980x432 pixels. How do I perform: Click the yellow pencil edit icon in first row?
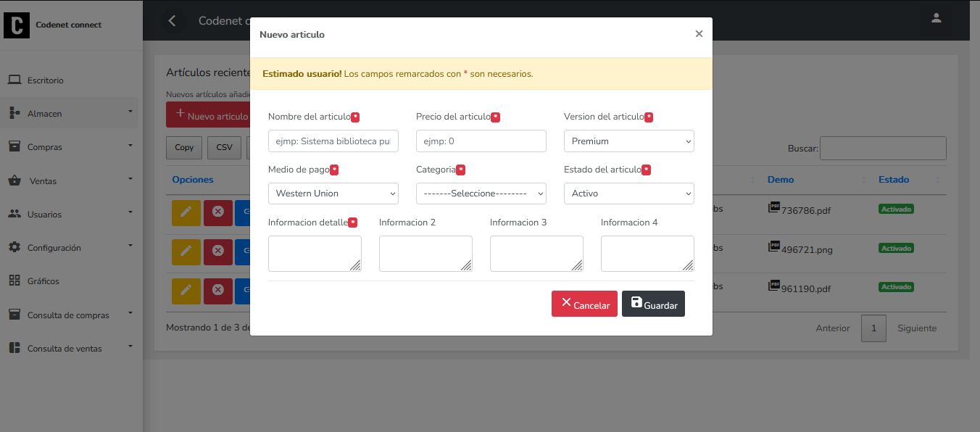tap(186, 213)
